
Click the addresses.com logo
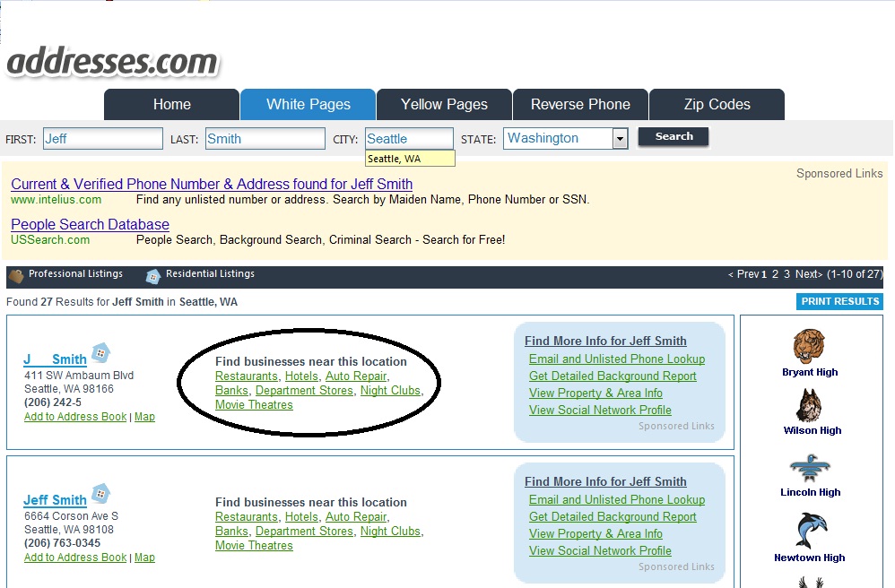(112, 62)
